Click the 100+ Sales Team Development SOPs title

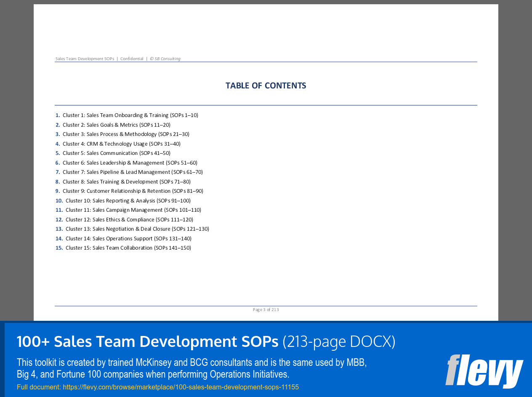pos(147,341)
